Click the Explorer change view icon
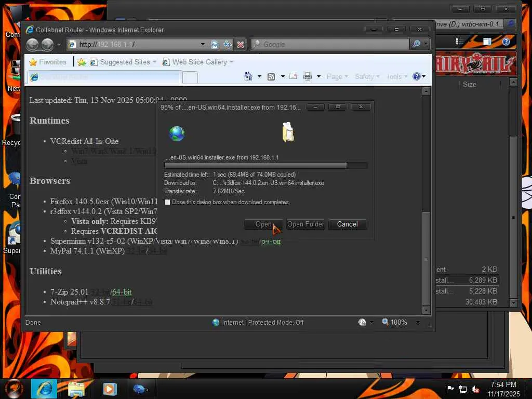 coord(459,42)
